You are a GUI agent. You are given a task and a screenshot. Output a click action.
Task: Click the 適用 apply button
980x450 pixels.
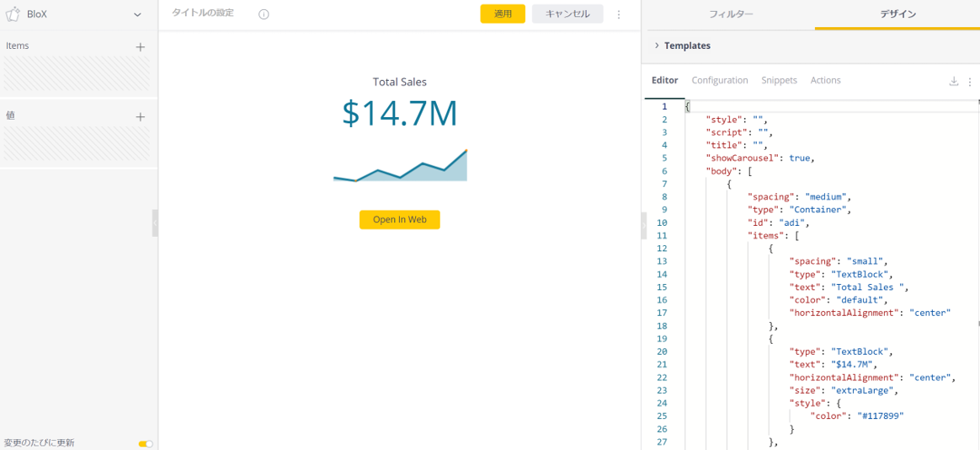(x=503, y=14)
